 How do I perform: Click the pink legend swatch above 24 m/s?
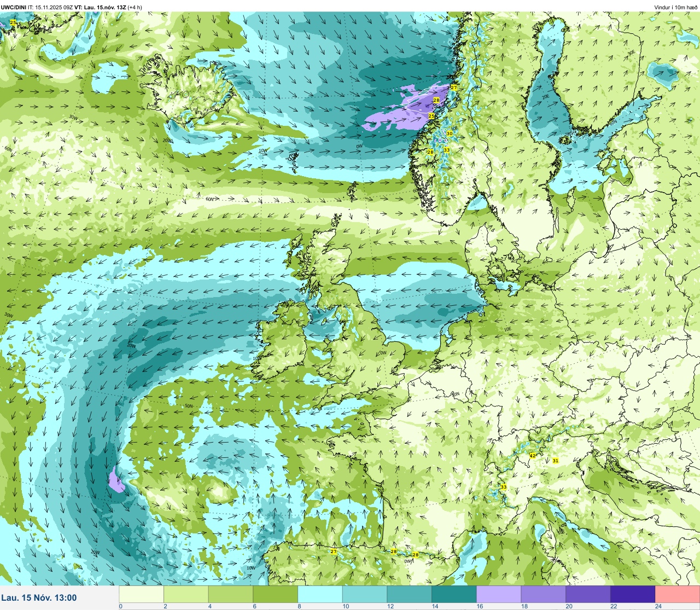coord(678,594)
